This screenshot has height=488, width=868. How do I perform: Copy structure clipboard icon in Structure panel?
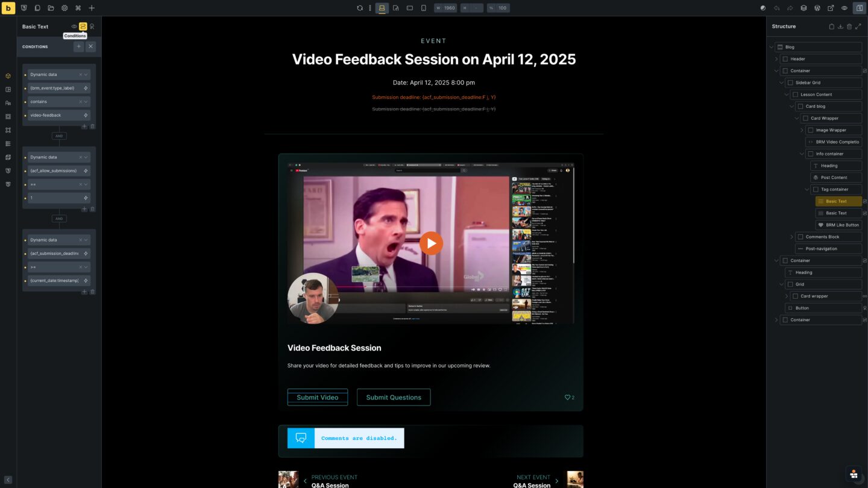pos(832,27)
